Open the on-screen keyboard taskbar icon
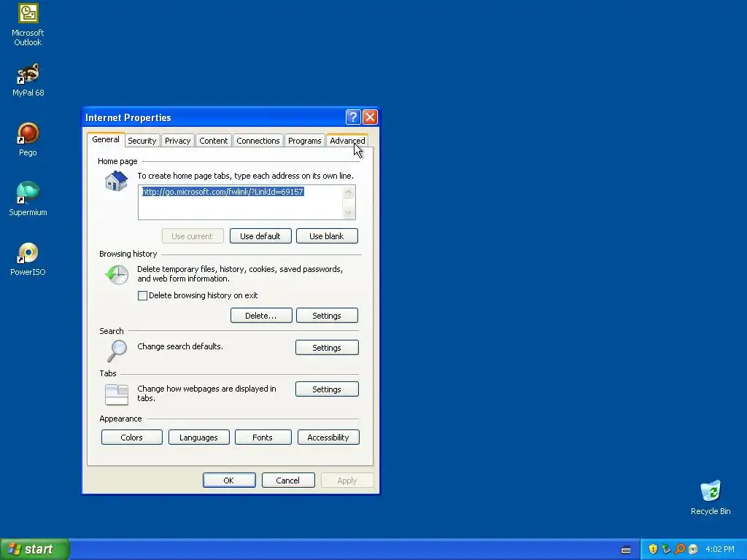 click(x=626, y=550)
